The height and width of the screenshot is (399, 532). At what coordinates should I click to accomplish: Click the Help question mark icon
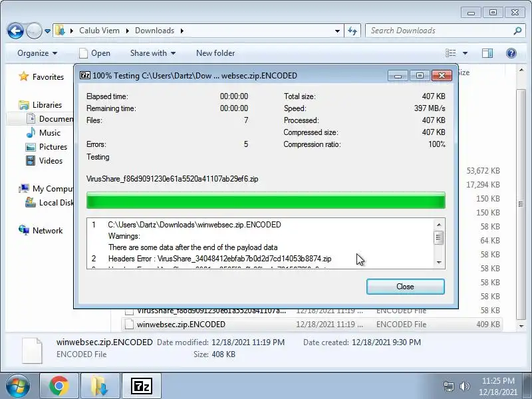tap(511, 53)
